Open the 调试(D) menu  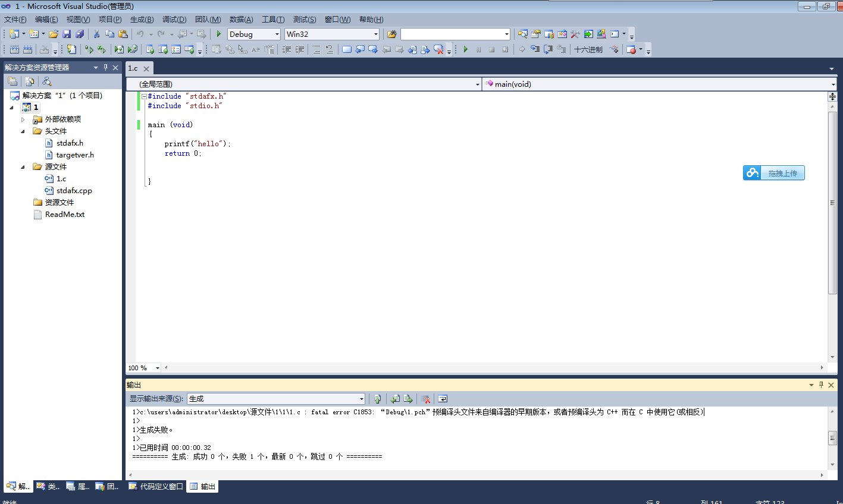(174, 20)
